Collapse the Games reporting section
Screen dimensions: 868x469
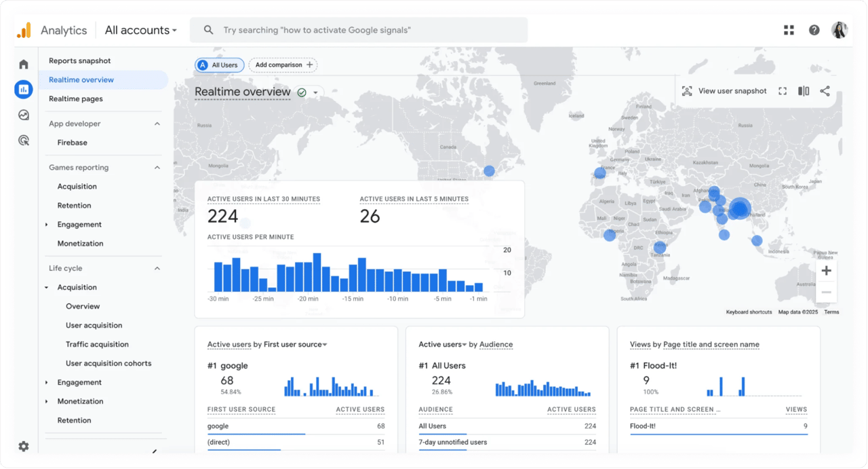(157, 167)
